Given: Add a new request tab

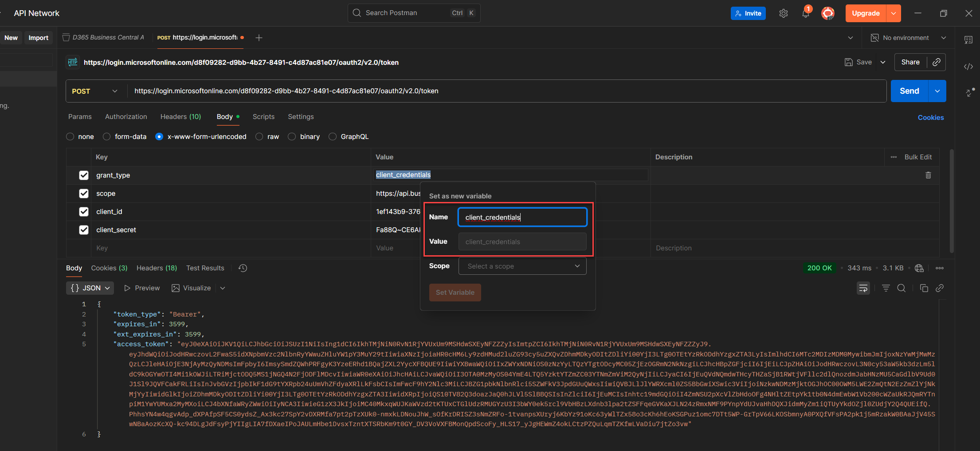Looking at the screenshot, I should (259, 38).
